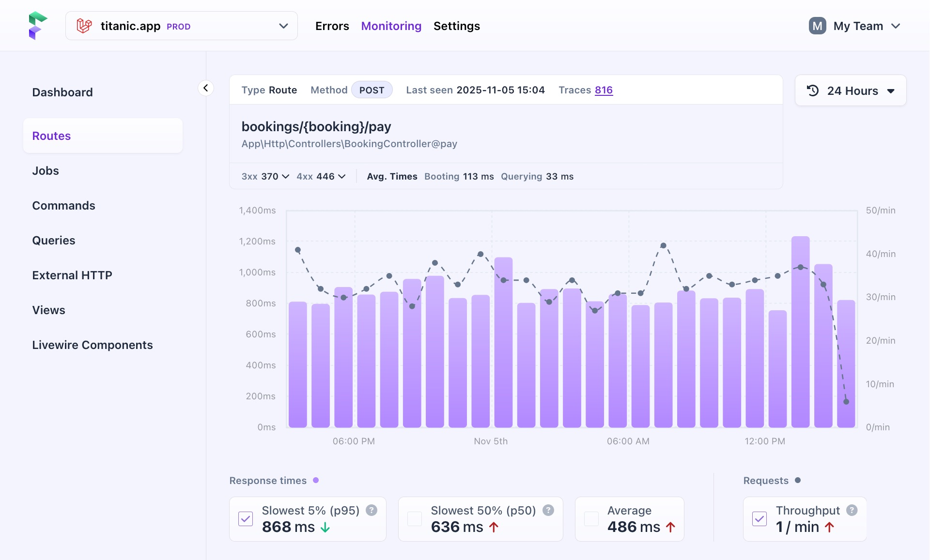Viewport: 930px width, 560px height.
Task: Toggle the Throughput checkbox
Action: (x=759, y=519)
